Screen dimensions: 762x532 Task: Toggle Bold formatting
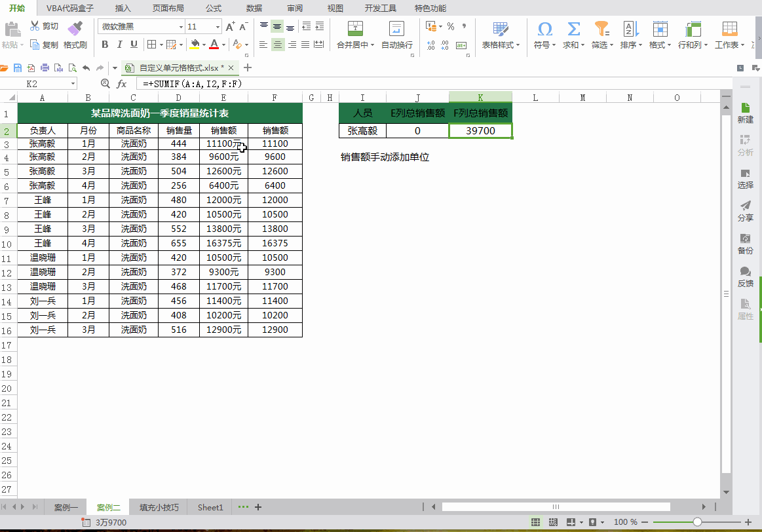pos(105,45)
